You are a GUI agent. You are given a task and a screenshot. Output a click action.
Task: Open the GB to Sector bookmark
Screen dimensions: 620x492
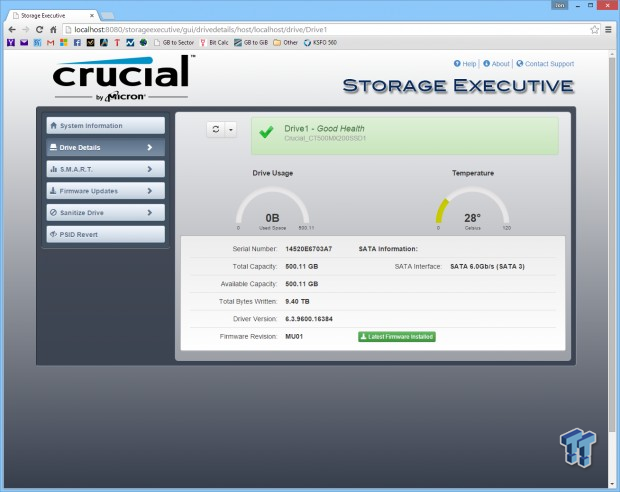(174, 42)
